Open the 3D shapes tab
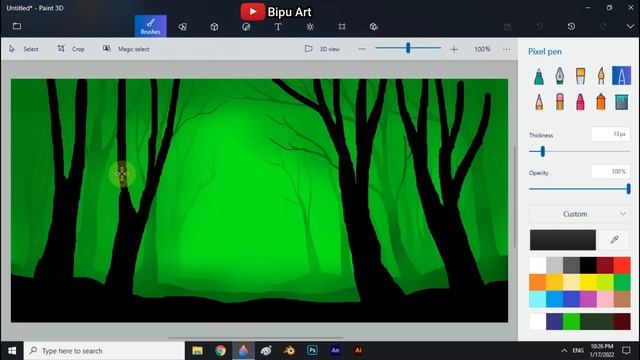 pos(214,27)
